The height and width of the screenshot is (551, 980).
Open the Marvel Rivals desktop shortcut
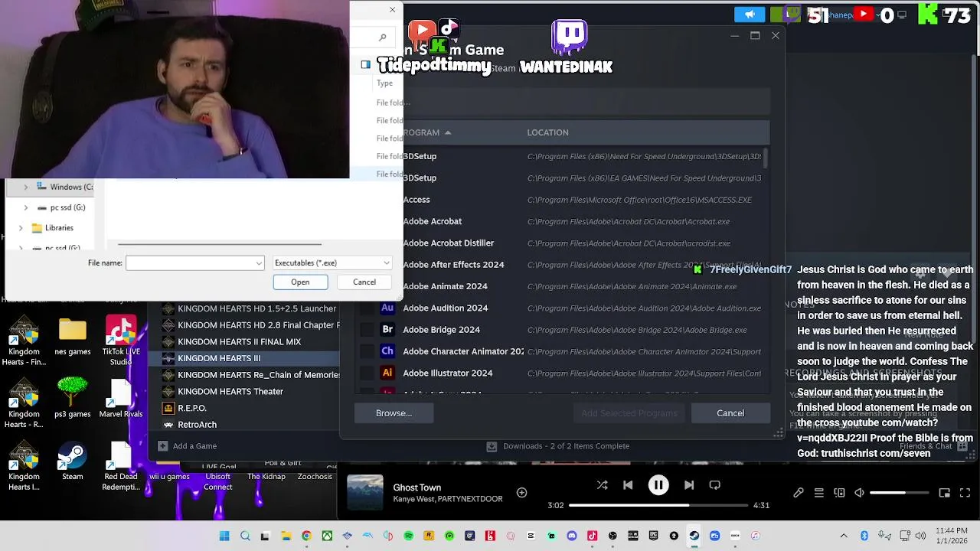coord(121,398)
